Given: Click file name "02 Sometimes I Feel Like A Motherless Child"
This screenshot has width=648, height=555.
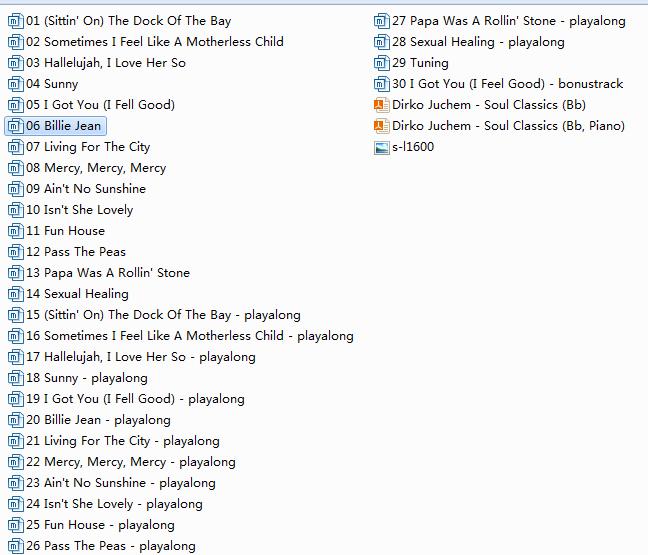Looking at the screenshot, I should [155, 42].
